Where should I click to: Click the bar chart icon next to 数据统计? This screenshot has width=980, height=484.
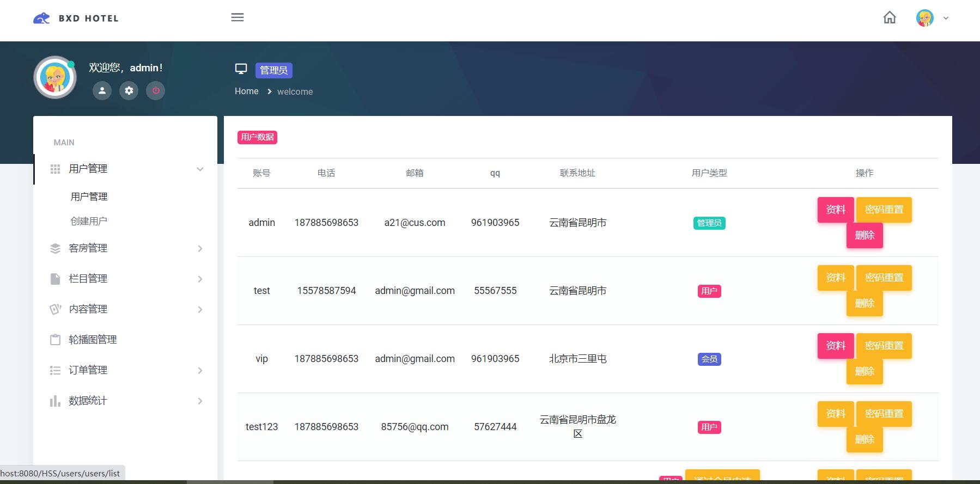click(x=55, y=401)
